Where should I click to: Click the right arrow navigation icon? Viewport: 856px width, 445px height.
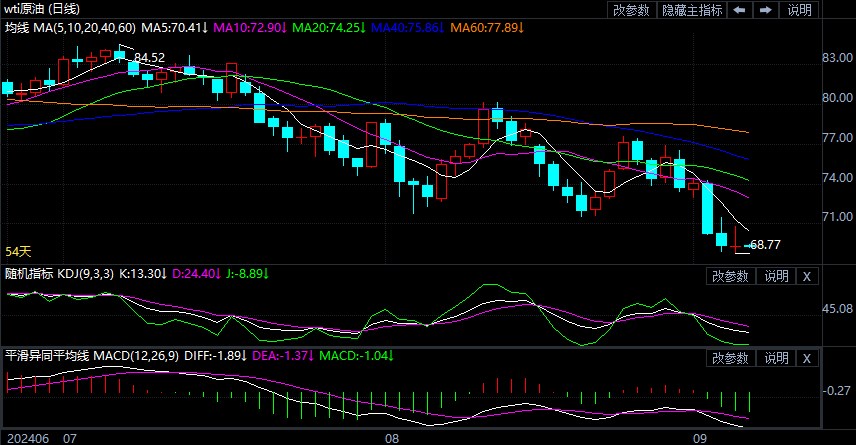(x=766, y=10)
